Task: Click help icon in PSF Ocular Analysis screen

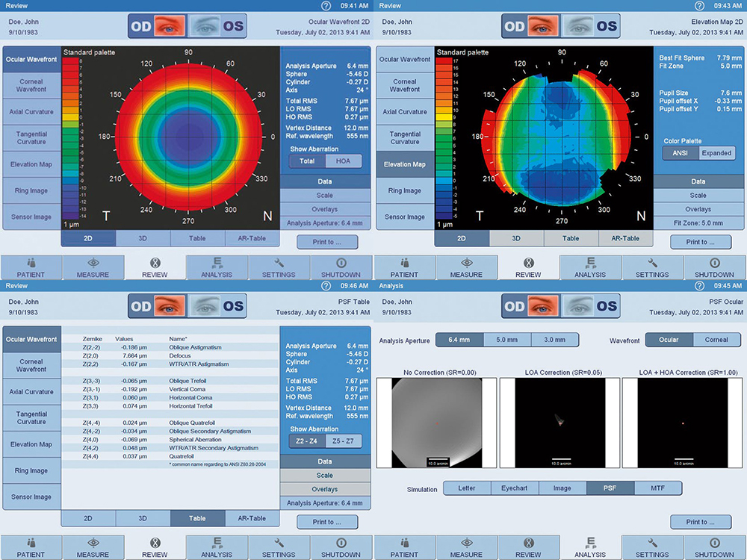Action: 699,286
